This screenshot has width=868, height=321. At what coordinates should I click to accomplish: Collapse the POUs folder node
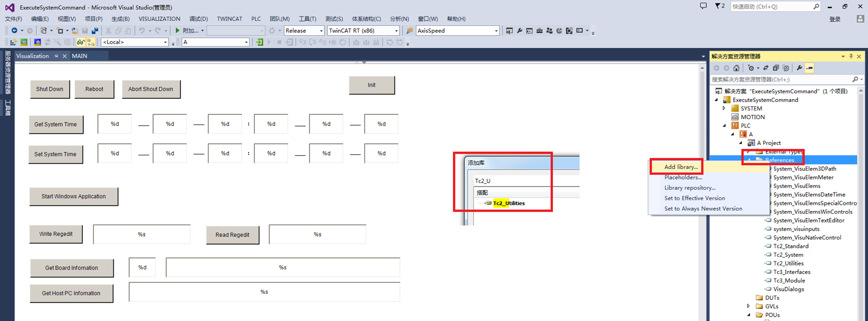pos(748,315)
